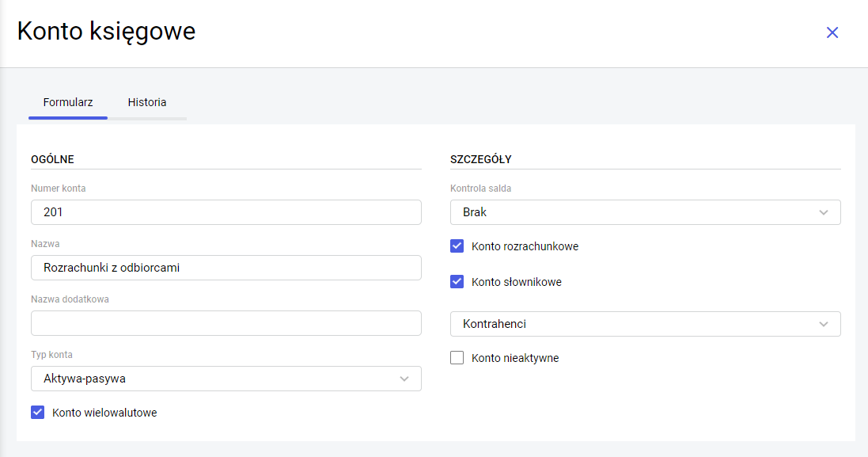Click the chevron arrow in Typ konta
868x457 pixels.
404,379
